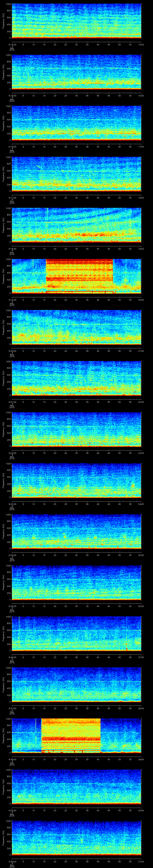Click the 29:00 end time label
Screen dimensions: 153x868
pyautogui.click(x=141, y=759)
